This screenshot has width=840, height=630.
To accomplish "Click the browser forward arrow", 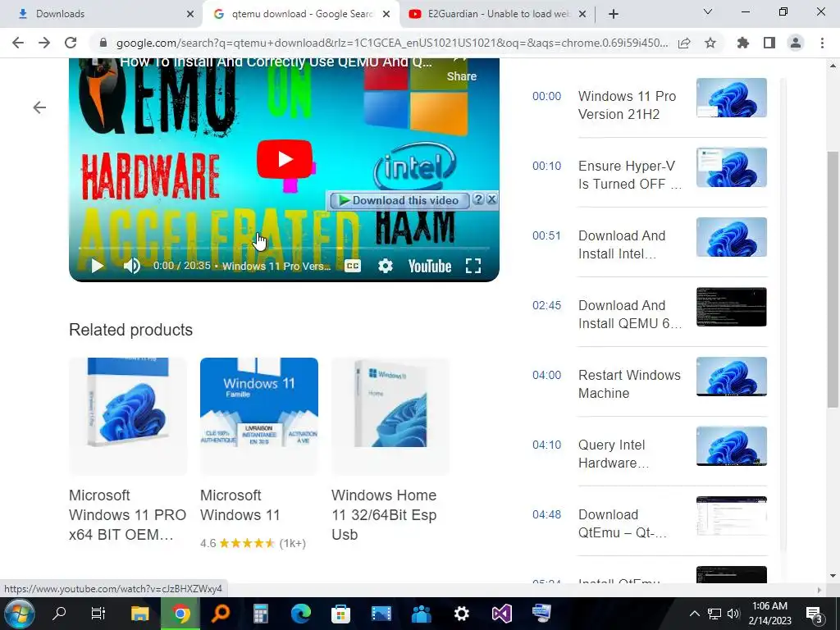I will tap(44, 43).
